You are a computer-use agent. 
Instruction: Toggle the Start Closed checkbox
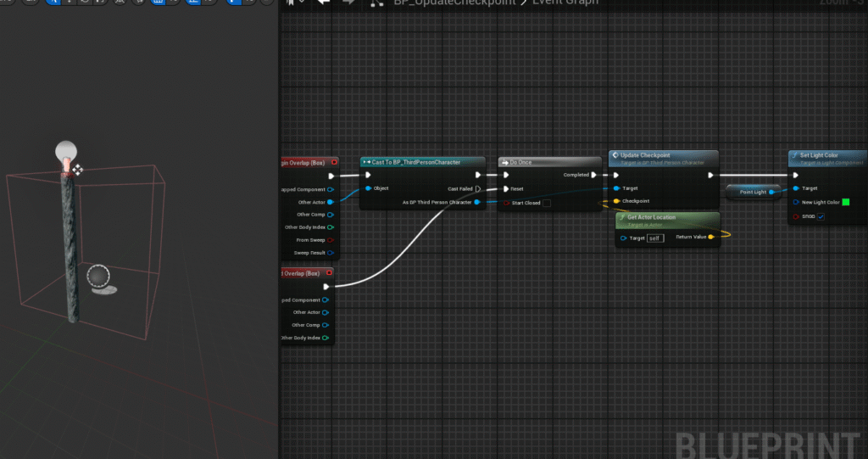click(x=546, y=204)
